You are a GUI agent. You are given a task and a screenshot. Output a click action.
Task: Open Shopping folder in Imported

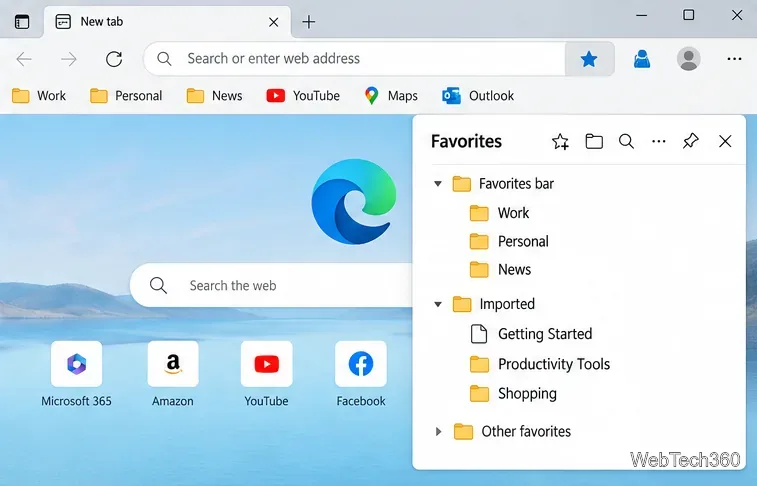click(513, 394)
